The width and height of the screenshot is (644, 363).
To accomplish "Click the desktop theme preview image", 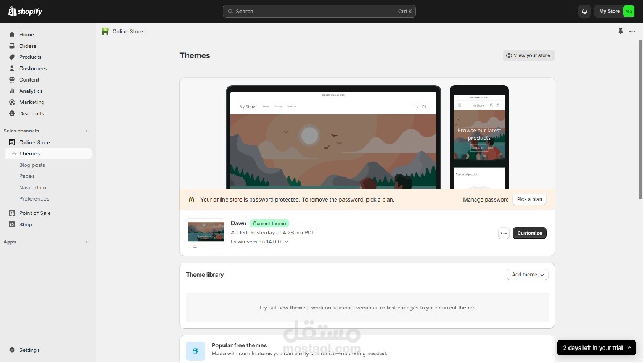I will (x=333, y=137).
